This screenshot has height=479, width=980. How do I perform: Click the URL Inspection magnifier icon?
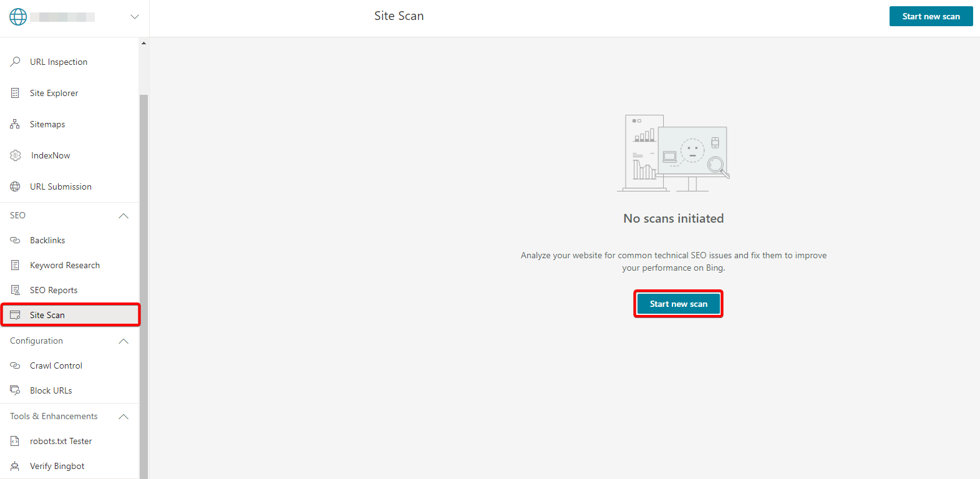point(16,62)
